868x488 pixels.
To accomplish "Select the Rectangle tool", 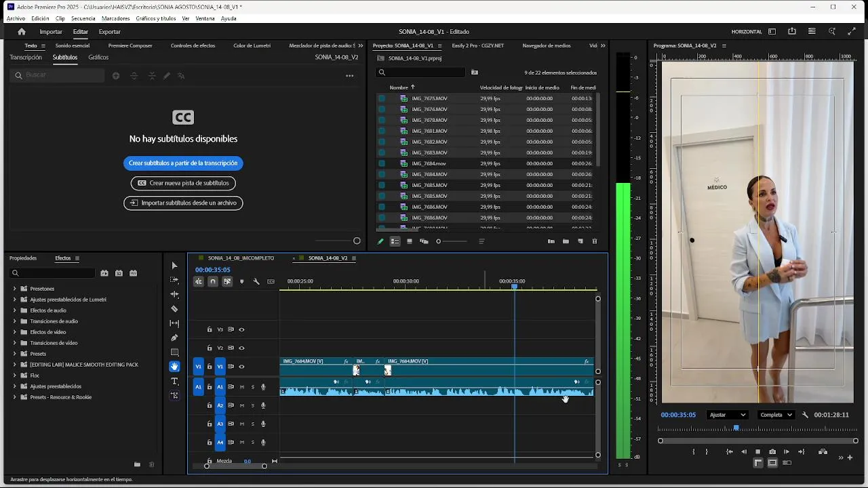I will point(174,352).
